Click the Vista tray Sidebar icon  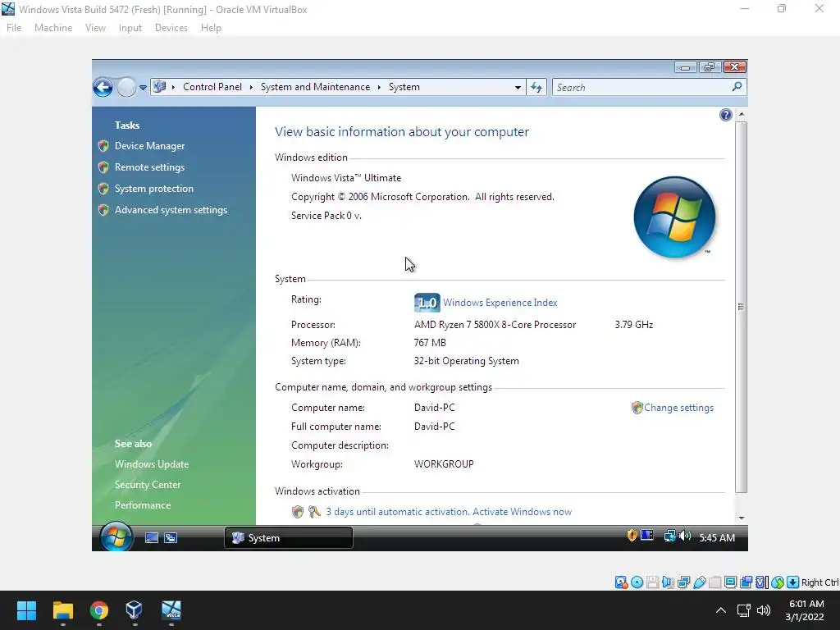click(x=647, y=535)
